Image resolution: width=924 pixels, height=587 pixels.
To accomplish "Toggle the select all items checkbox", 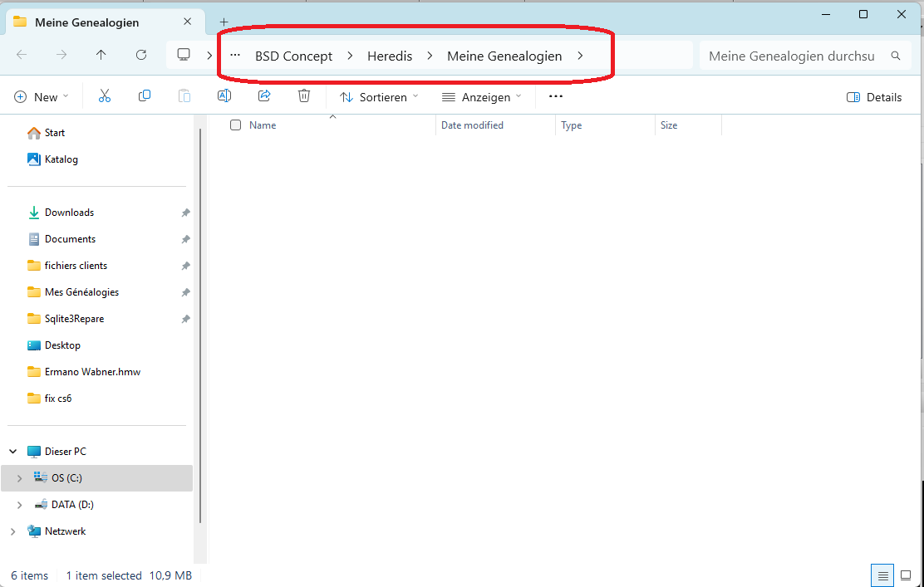I will (236, 125).
